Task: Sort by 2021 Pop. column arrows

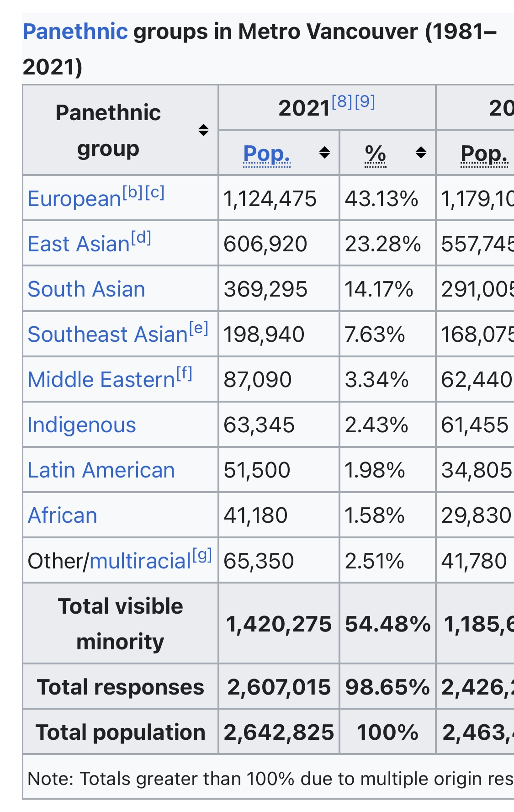Action: coord(324,153)
